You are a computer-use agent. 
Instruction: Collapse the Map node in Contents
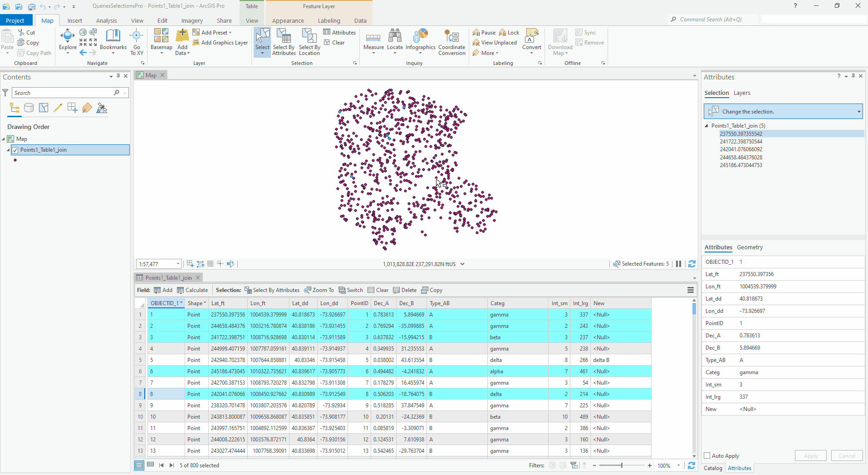pyautogui.click(x=4, y=139)
